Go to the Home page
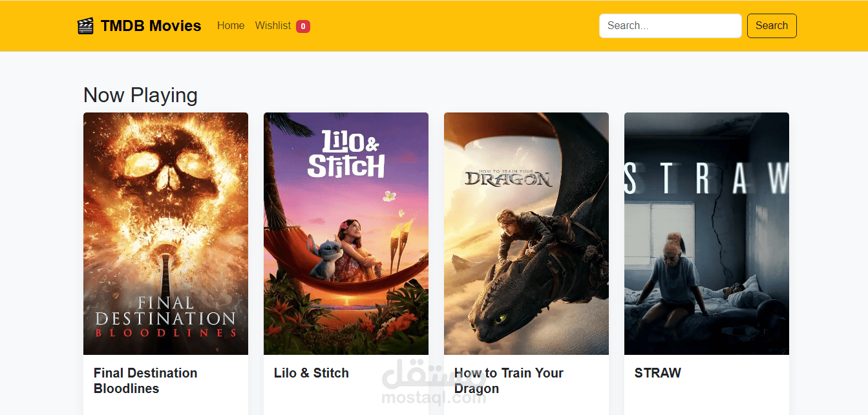The image size is (868, 415). coord(231,26)
